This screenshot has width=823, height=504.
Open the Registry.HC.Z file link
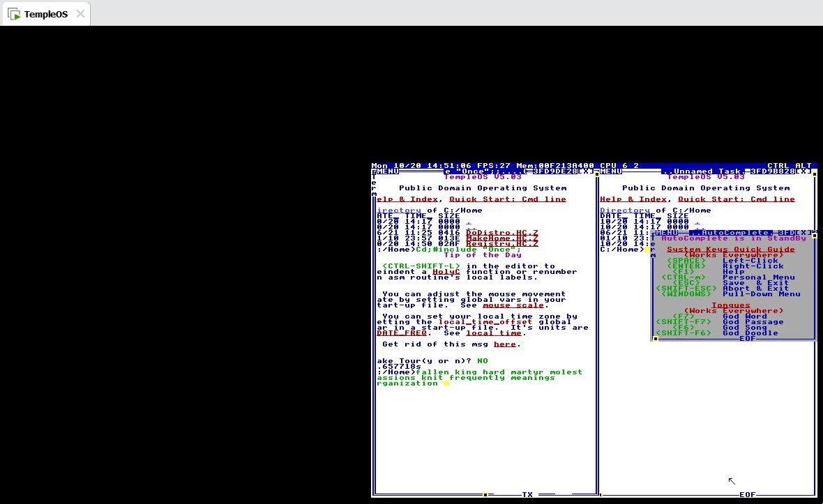(501, 244)
